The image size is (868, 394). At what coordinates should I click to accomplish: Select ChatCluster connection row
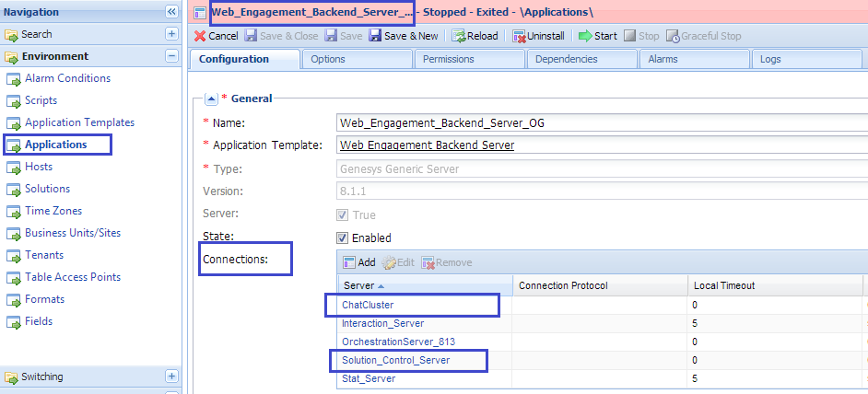368,305
